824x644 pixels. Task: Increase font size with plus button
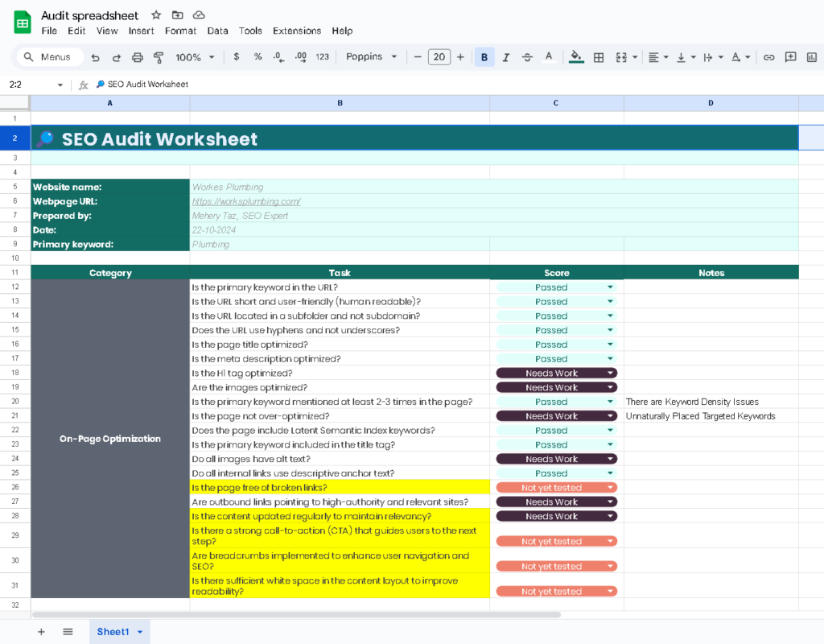(460, 57)
